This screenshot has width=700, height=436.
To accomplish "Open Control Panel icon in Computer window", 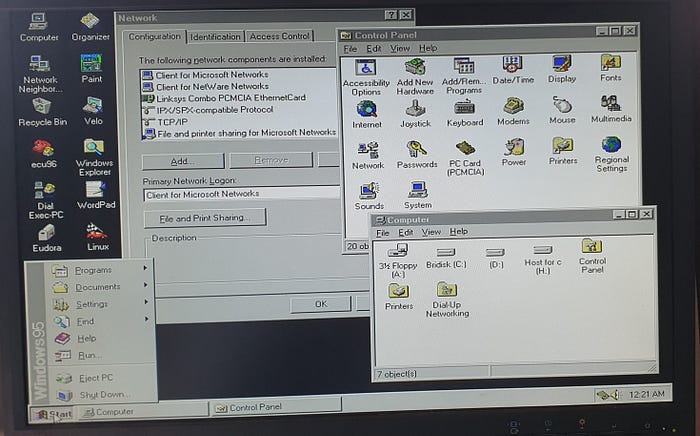I will point(592,257).
